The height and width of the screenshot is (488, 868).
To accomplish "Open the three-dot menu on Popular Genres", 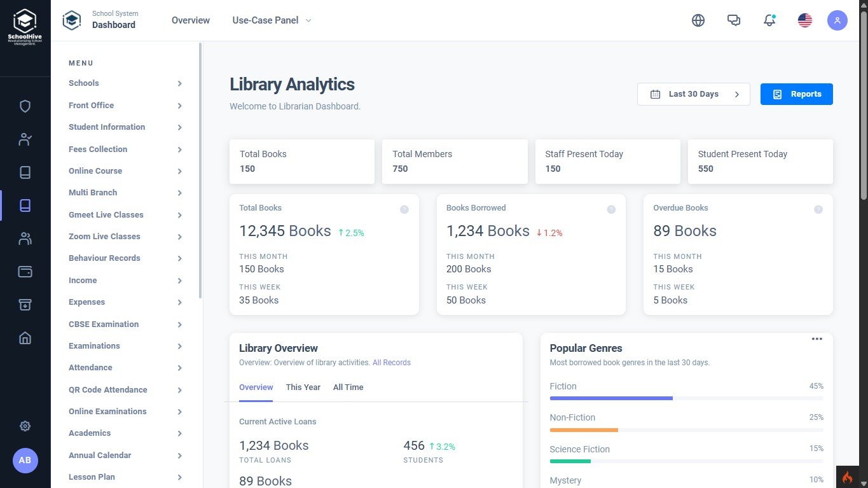I will pos(816,338).
